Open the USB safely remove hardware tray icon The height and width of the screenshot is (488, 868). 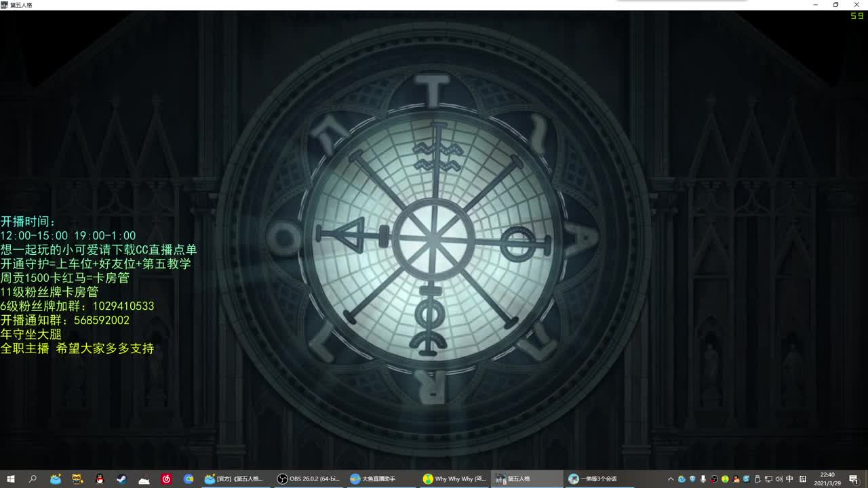pyautogui.click(x=757, y=479)
